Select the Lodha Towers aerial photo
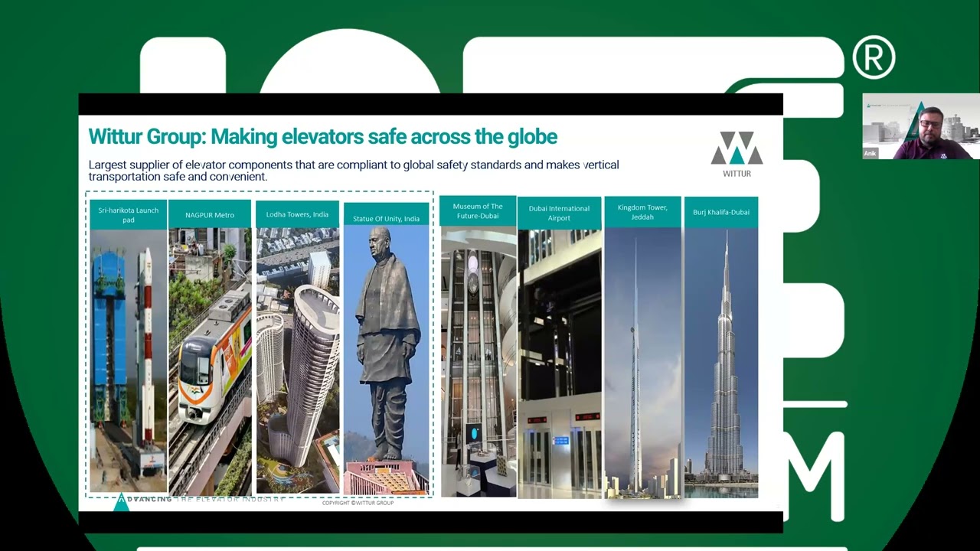 297,360
